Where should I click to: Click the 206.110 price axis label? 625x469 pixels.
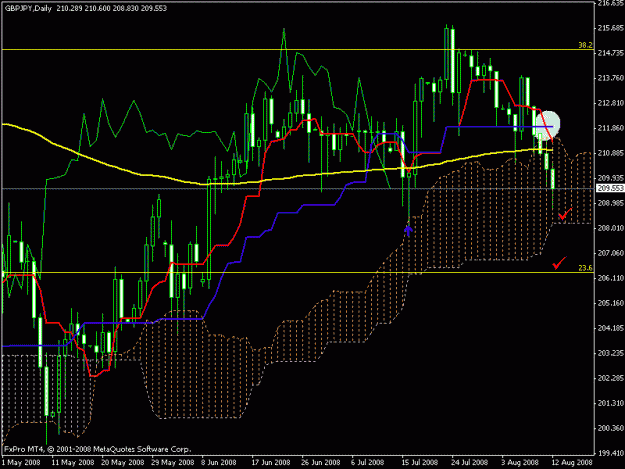tap(611, 278)
